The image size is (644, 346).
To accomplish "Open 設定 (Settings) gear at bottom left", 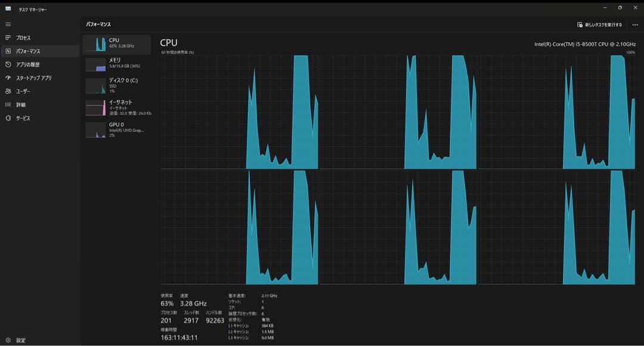I will point(8,340).
